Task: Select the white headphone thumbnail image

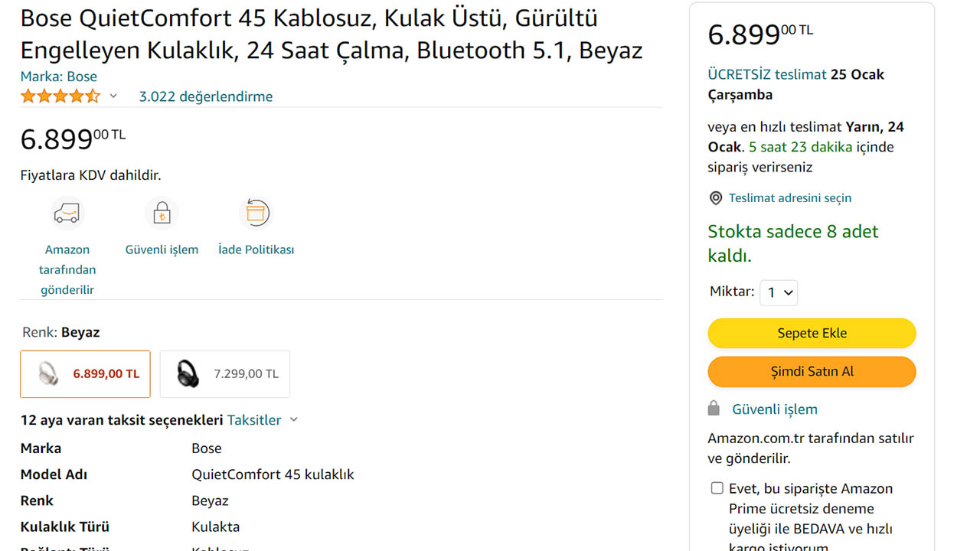Action: pos(48,374)
